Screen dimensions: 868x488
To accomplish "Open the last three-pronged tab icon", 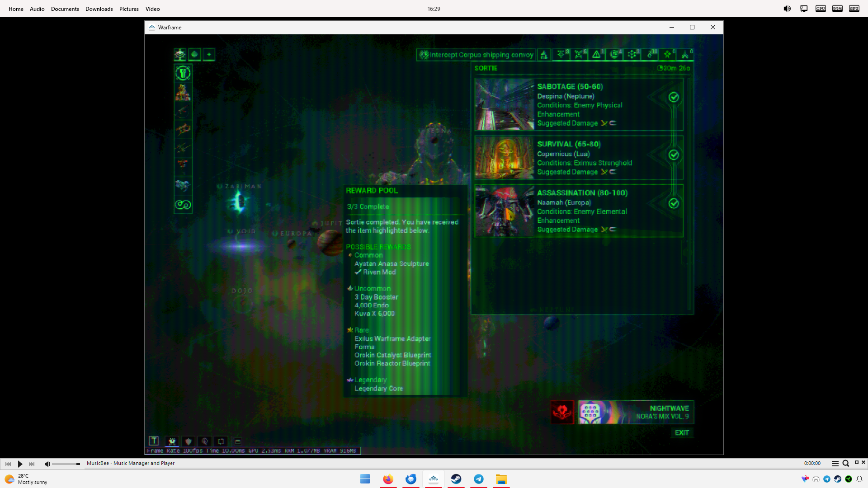I will (x=685, y=55).
